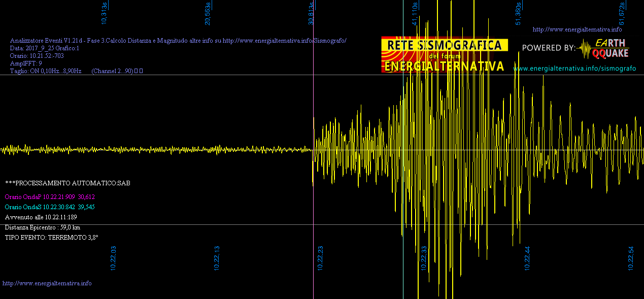Click the 10.22.03 bottom time label

[x=114, y=258]
